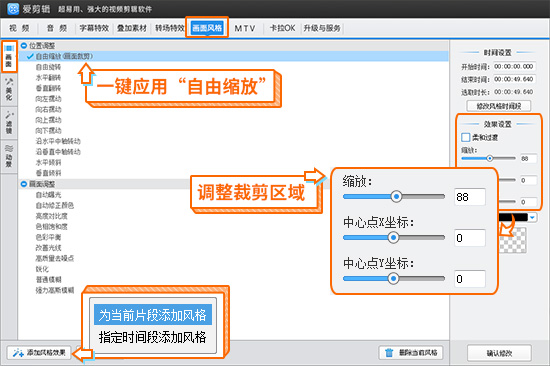
Task: Choose the 高质量去噪点 style
Action: click(55, 258)
